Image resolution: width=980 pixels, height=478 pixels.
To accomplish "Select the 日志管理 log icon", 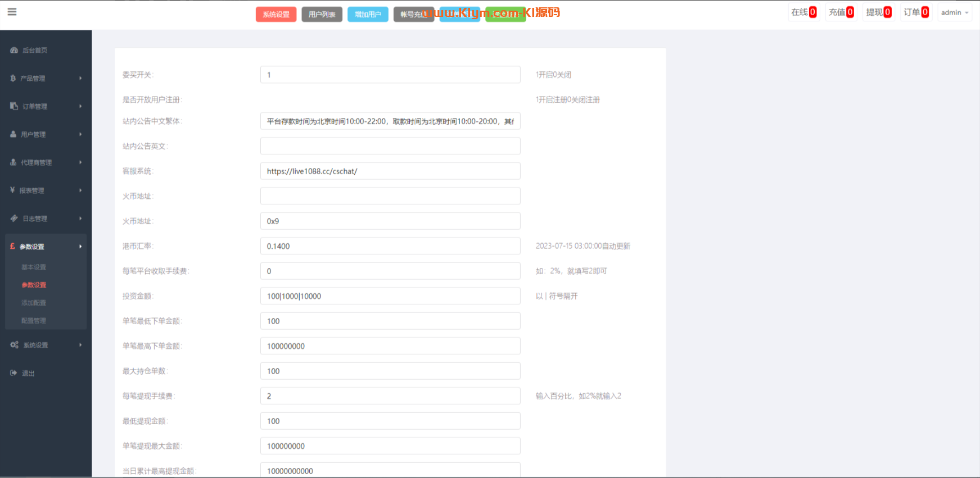I will point(14,218).
